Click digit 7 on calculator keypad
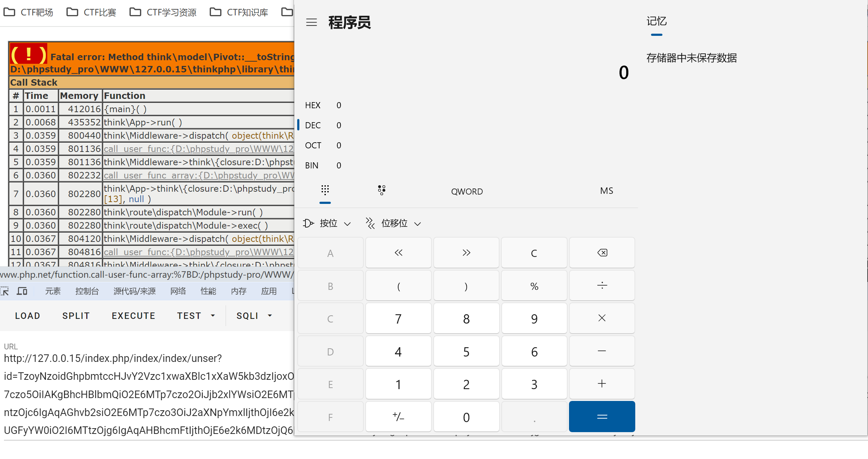This screenshot has height=459, width=868. point(398,318)
